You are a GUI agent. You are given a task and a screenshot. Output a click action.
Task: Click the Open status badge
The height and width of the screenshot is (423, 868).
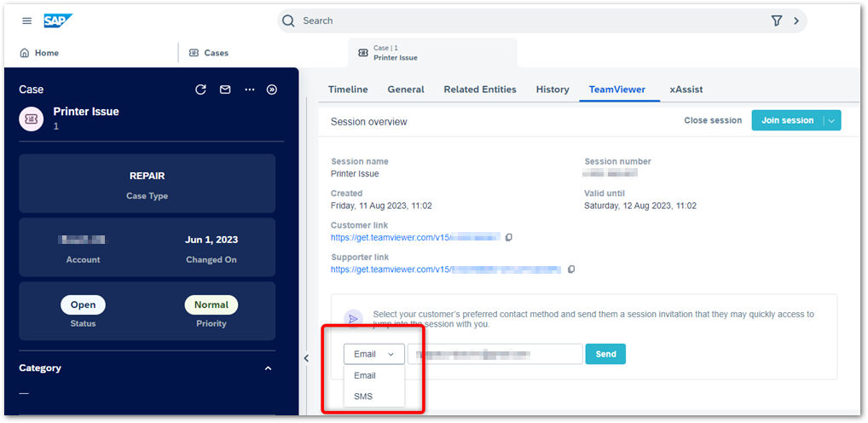(83, 305)
